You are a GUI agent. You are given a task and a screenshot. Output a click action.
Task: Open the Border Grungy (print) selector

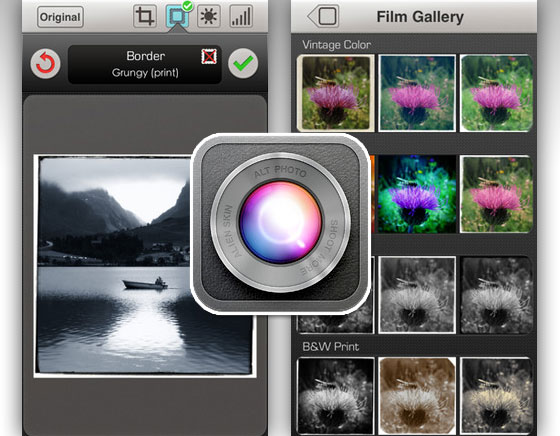145,64
